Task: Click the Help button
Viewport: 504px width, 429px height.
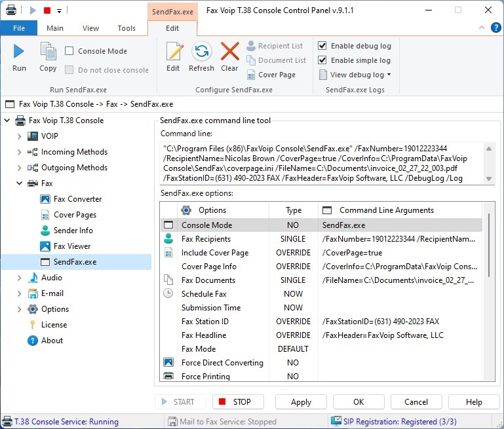Action: (x=474, y=401)
